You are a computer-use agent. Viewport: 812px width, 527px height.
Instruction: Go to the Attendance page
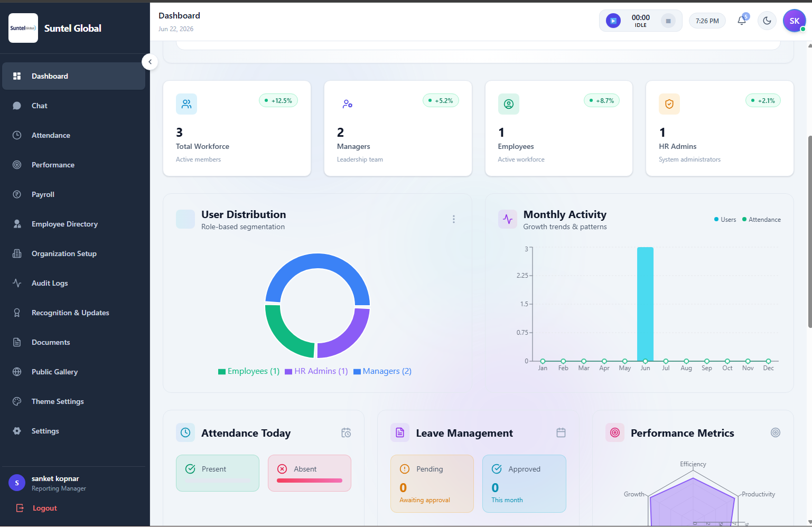point(73,135)
